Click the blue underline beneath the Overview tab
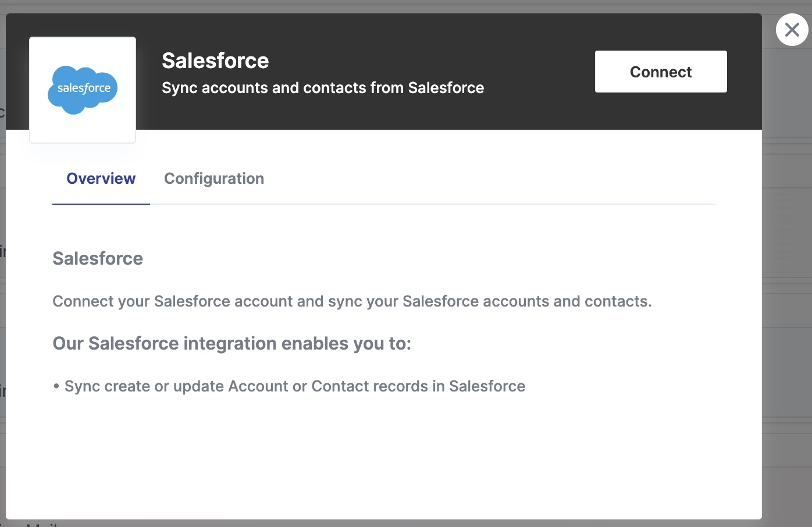Viewport: 812px width, 527px height. click(101, 204)
